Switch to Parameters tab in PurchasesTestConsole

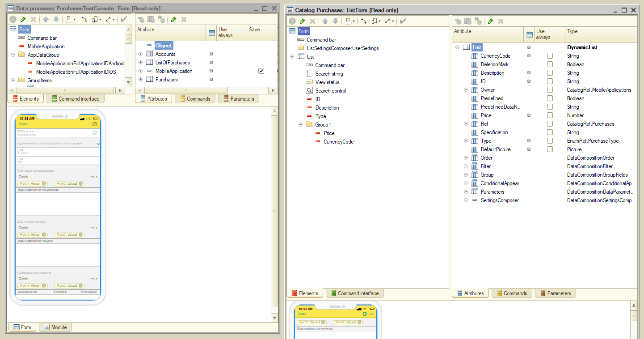point(238,99)
